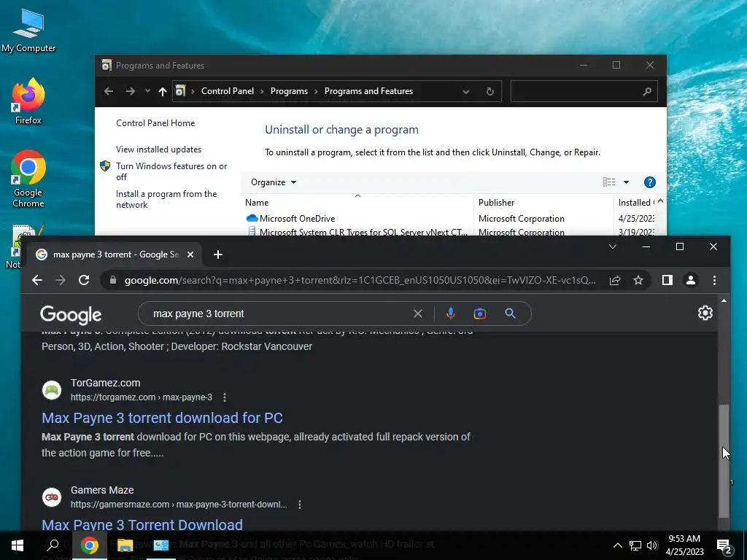Expand the view options arrow

(x=626, y=182)
